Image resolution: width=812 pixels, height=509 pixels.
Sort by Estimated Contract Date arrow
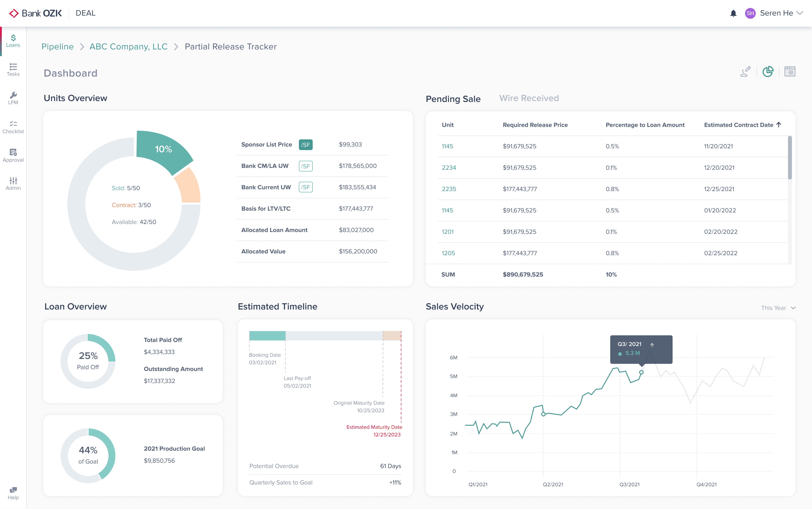pyautogui.click(x=779, y=124)
